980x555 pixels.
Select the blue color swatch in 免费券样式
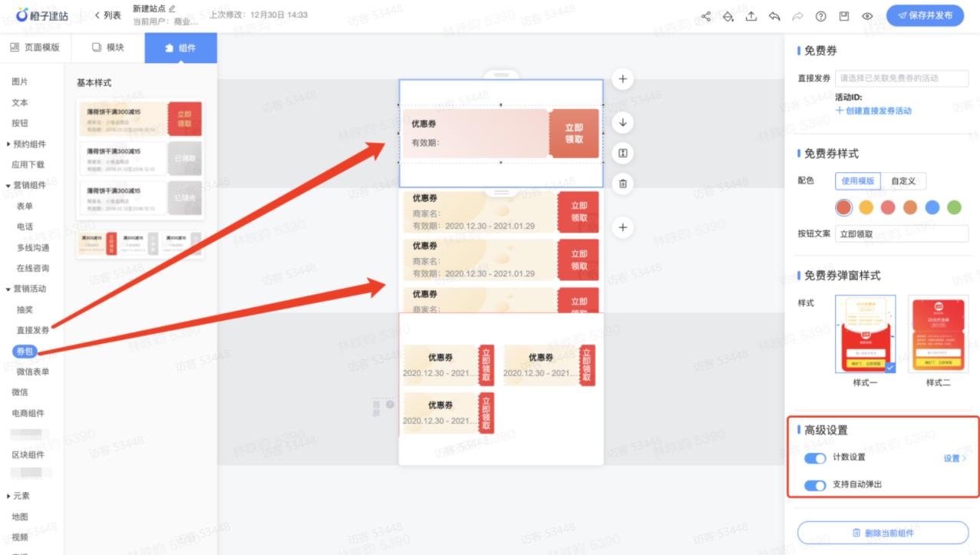(933, 207)
